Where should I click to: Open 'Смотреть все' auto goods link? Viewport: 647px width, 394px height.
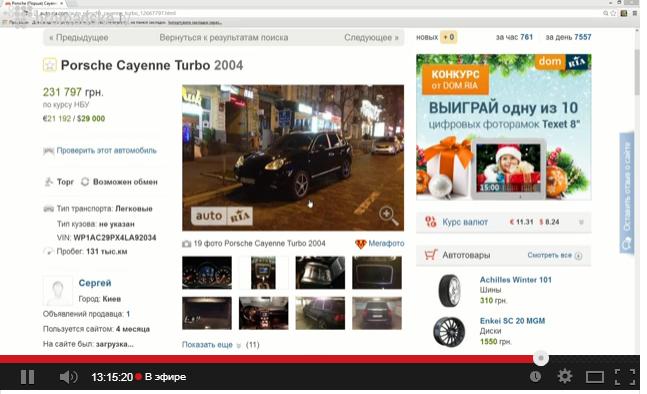point(554,255)
